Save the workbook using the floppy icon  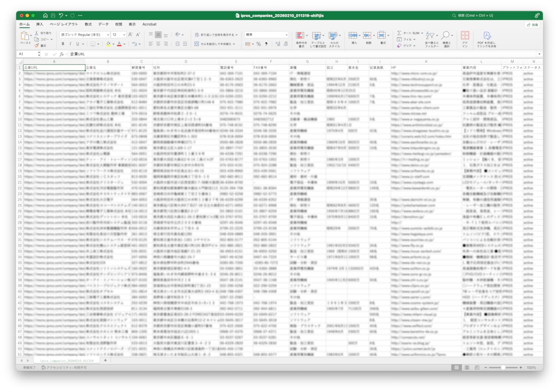(x=53, y=16)
